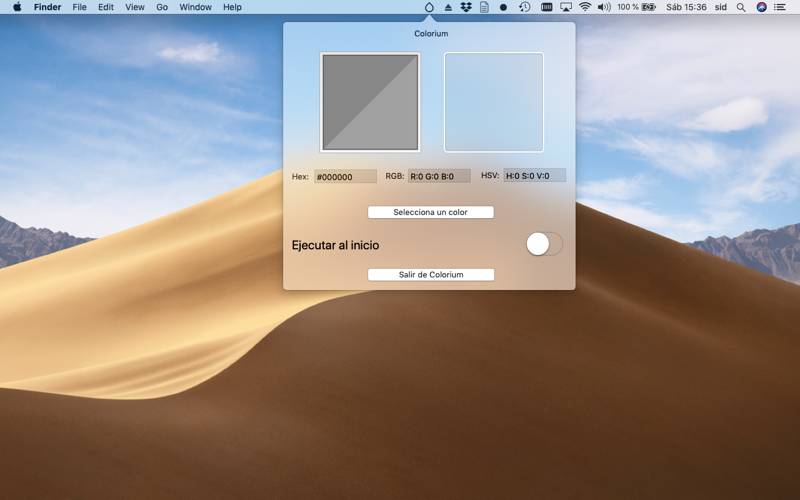Open Time Machine menu bar icon
This screenshot has width=800, height=500.
click(524, 7)
